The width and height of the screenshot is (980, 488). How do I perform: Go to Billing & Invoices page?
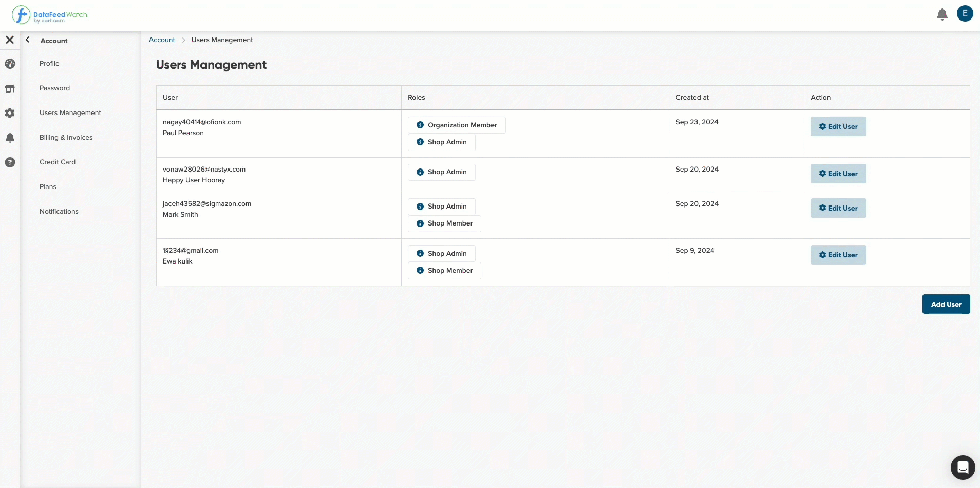point(66,138)
